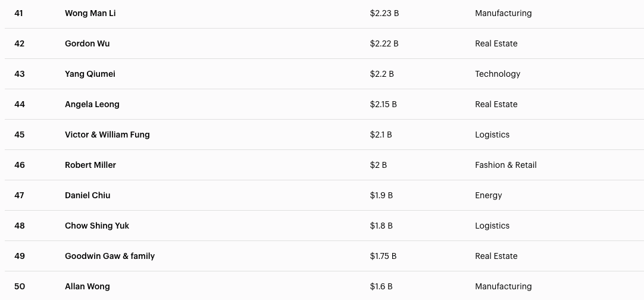Click the Fashion & Retail label
Screen dimensions: 644x300
click(x=505, y=165)
